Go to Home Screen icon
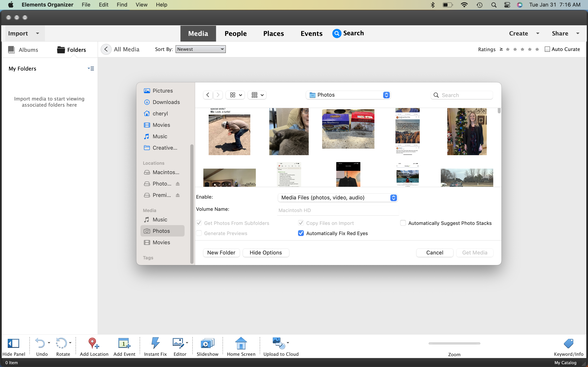This screenshot has height=367, width=588. click(x=241, y=343)
